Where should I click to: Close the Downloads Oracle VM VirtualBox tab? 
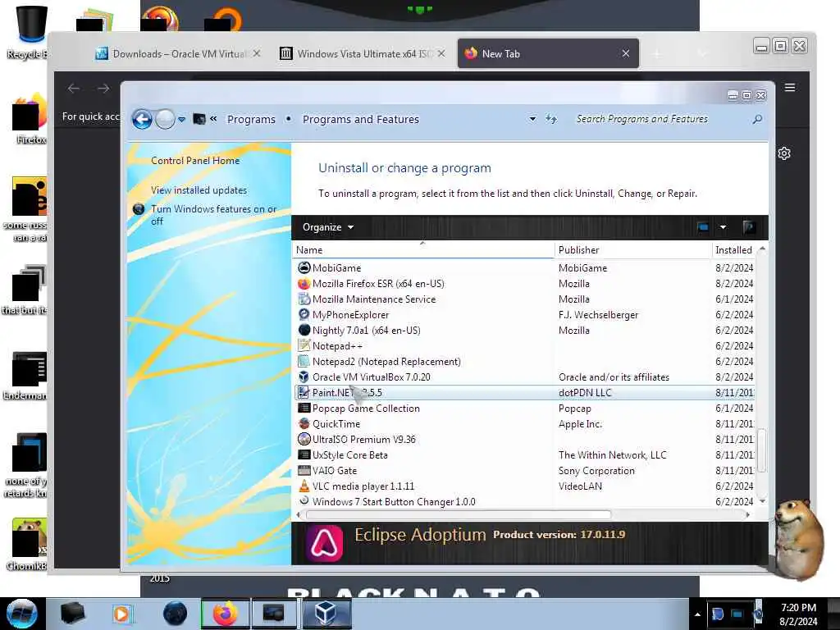257,53
